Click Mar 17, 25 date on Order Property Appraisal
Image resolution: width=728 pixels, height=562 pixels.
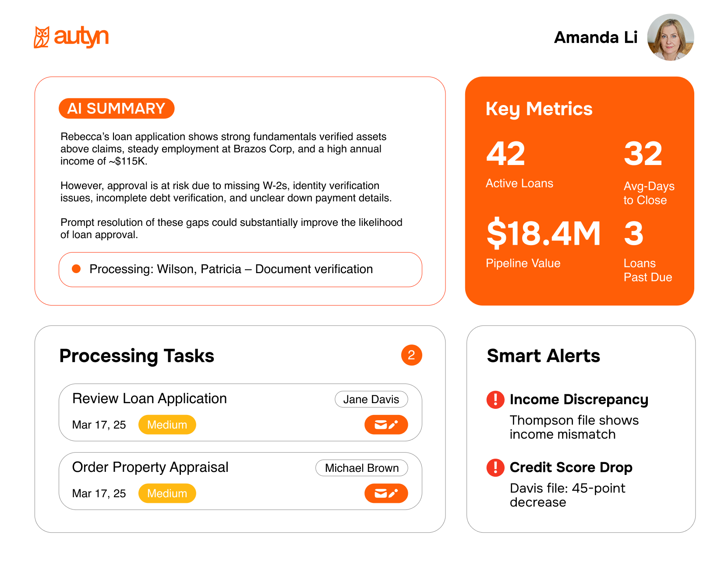[x=99, y=494]
